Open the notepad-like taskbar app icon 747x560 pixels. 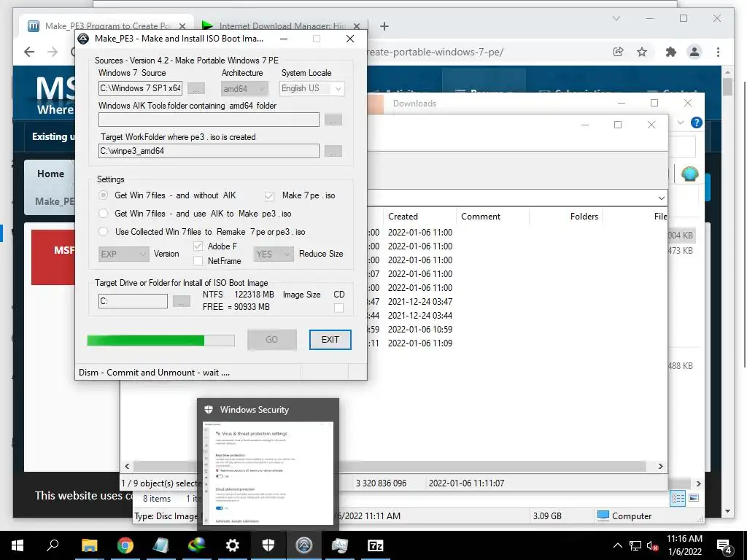[161, 545]
